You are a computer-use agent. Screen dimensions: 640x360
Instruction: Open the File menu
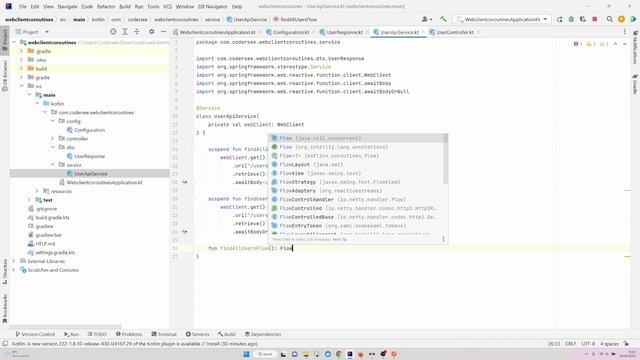tap(22, 7)
